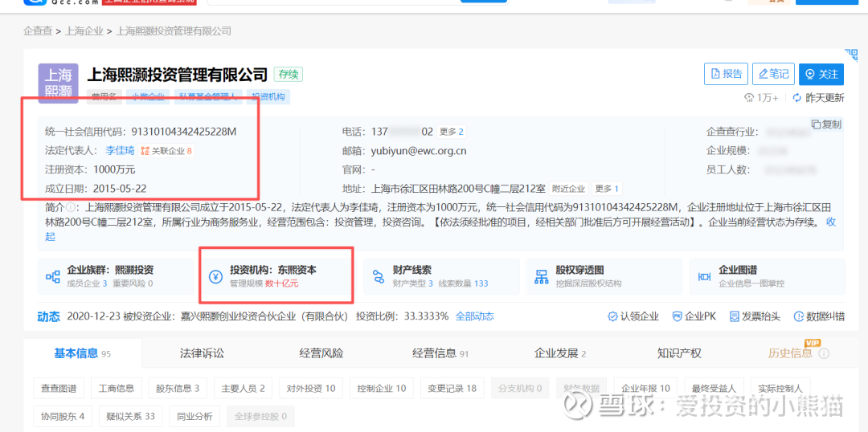Select 同业分析 button

[x=194, y=416]
